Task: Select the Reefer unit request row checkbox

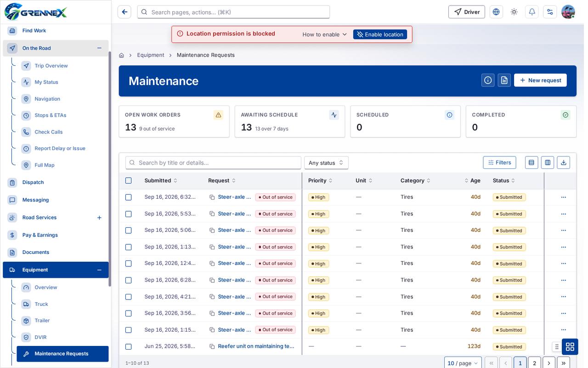Action: pos(129,346)
